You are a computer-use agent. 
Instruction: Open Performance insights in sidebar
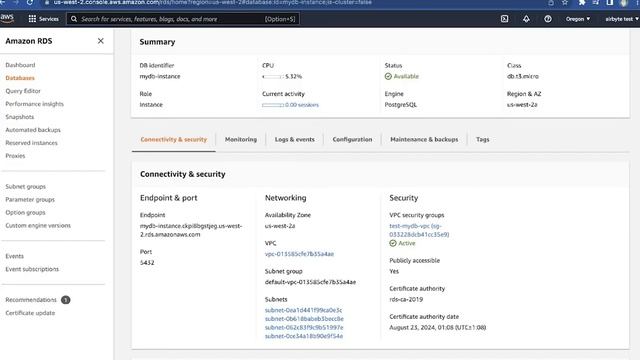tap(35, 104)
